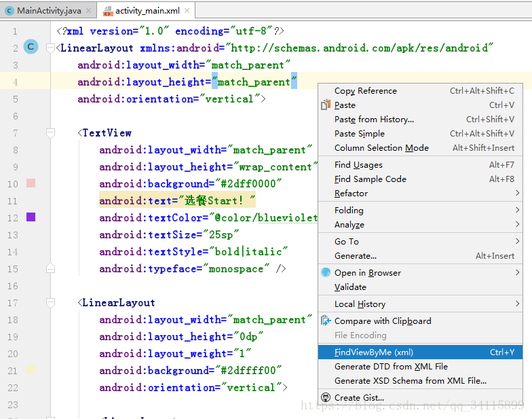The height and width of the screenshot is (419, 532).
Task: Expand the Local History submenu arrow
Action: pos(517,304)
